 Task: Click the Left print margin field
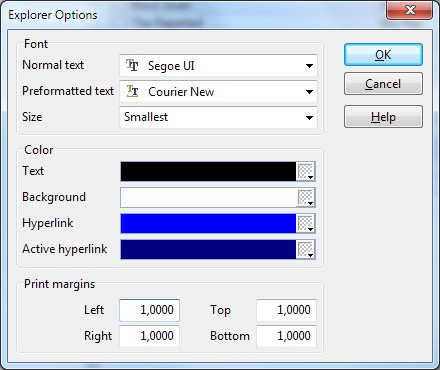150,310
